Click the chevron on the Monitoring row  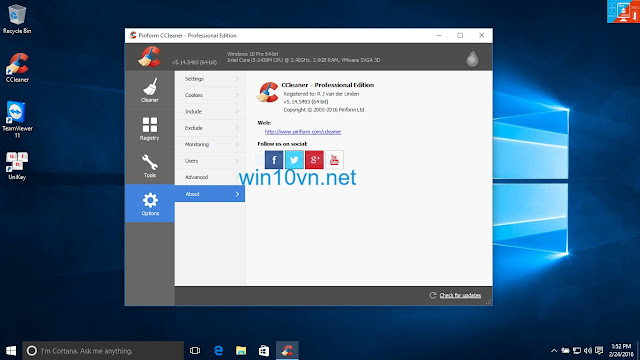[237, 144]
